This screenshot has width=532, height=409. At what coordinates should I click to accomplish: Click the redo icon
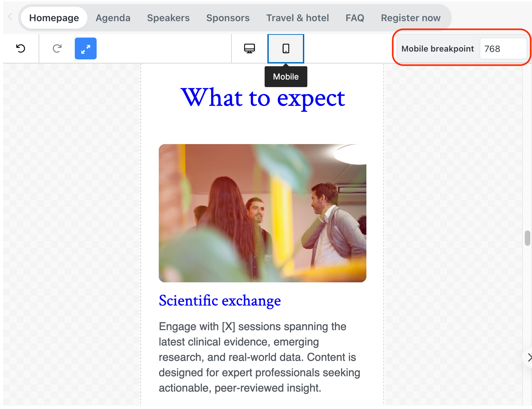57,48
